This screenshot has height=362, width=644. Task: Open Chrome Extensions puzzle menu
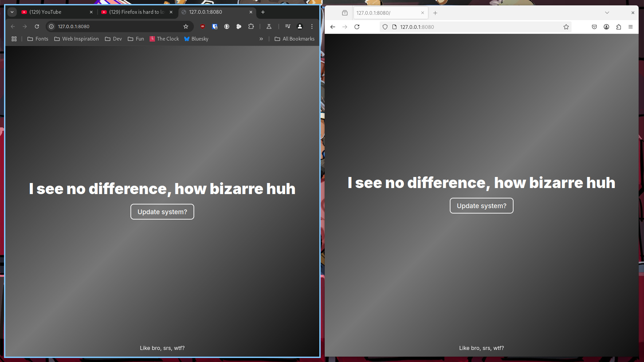pyautogui.click(x=251, y=26)
